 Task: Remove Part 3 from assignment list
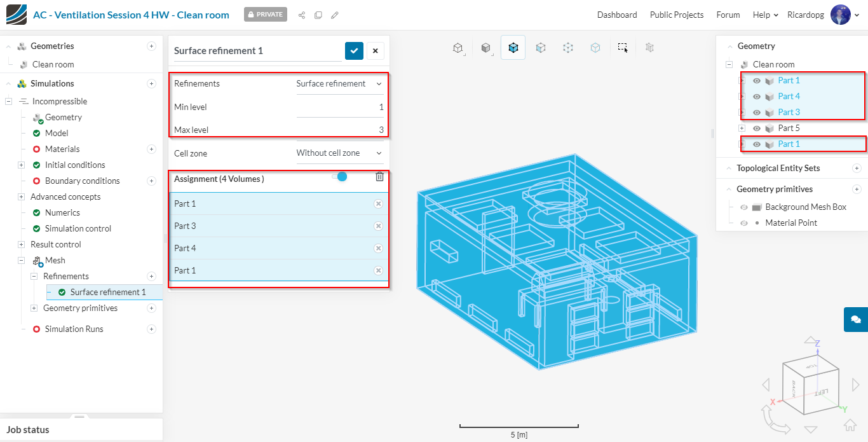point(378,226)
